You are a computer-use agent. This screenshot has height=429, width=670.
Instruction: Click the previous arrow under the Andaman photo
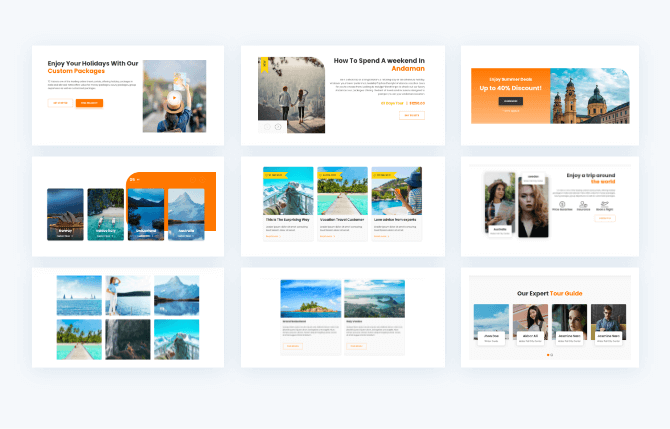point(265,127)
